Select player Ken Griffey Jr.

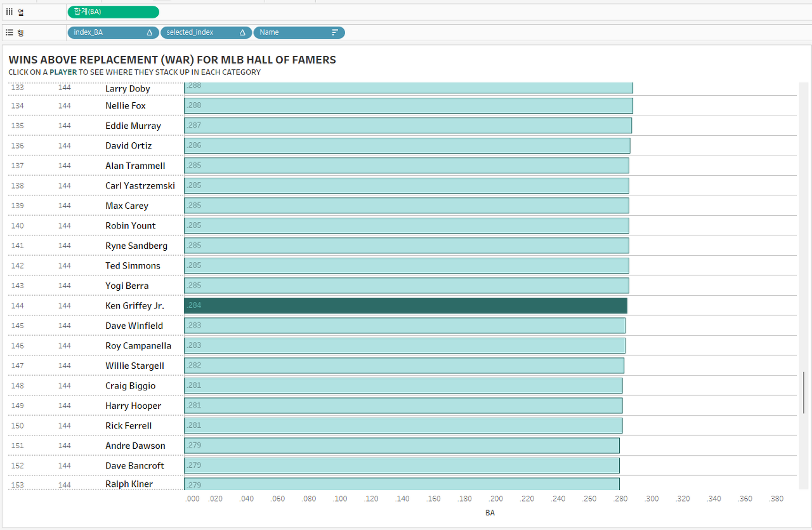coord(134,306)
